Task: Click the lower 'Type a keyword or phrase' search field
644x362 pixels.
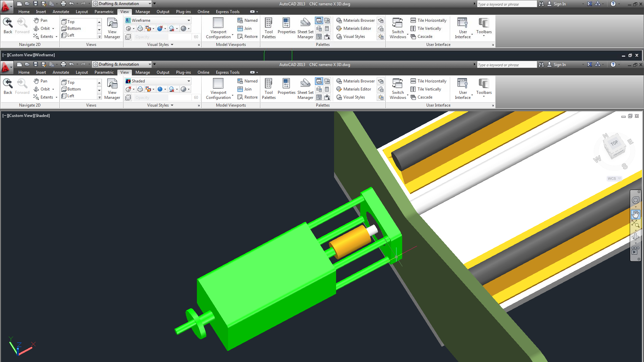Action: pos(506,65)
